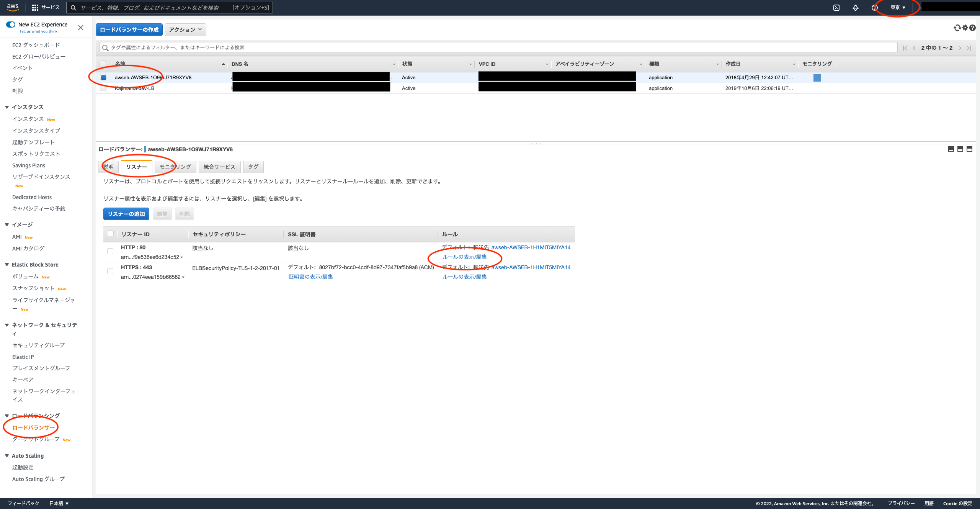Click ロードバランサーの作成 button
Screen dimensions: 980x509
tap(129, 29)
